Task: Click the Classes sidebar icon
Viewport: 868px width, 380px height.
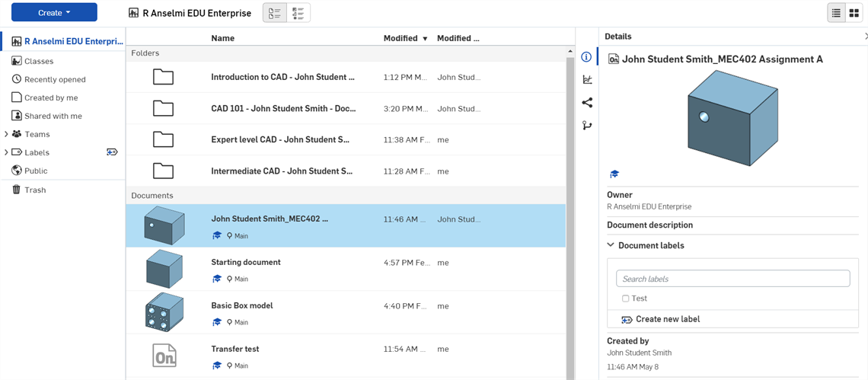Action: point(16,61)
